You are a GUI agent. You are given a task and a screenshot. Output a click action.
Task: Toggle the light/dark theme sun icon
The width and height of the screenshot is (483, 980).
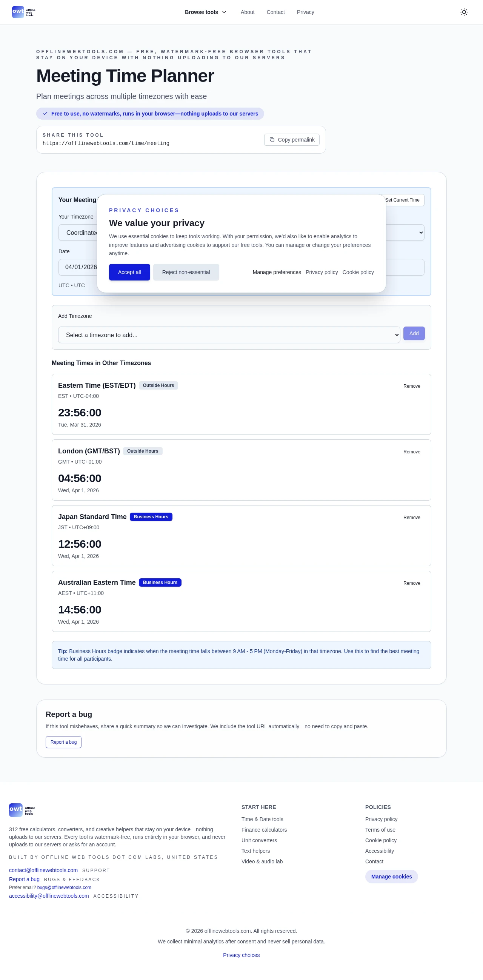(x=464, y=12)
